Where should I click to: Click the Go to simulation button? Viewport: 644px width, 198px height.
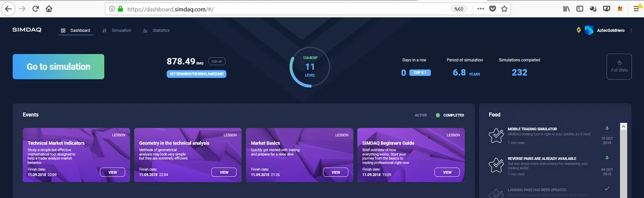pyautogui.click(x=58, y=67)
